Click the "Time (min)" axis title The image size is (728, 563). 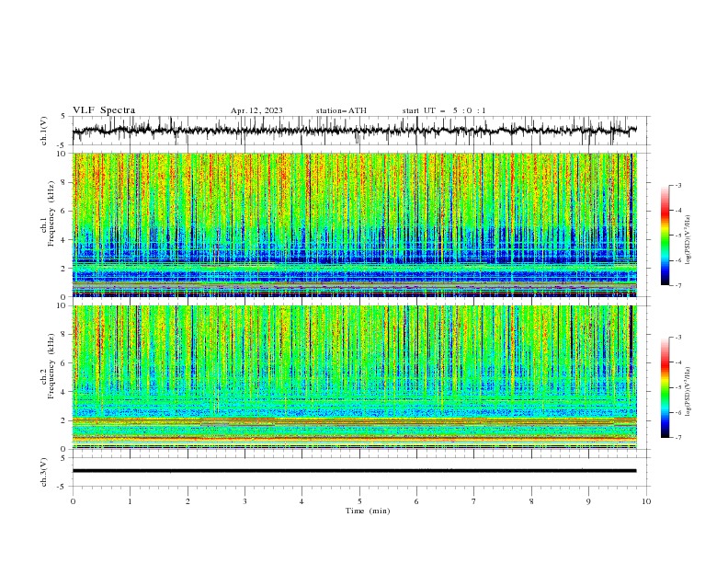(x=368, y=511)
